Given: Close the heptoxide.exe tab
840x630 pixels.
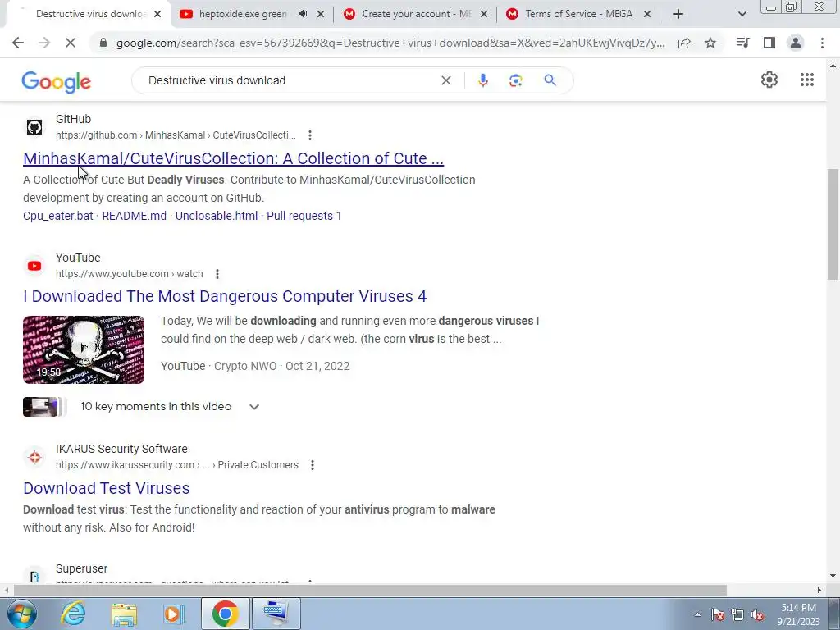Looking at the screenshot, I should point(321,14).
